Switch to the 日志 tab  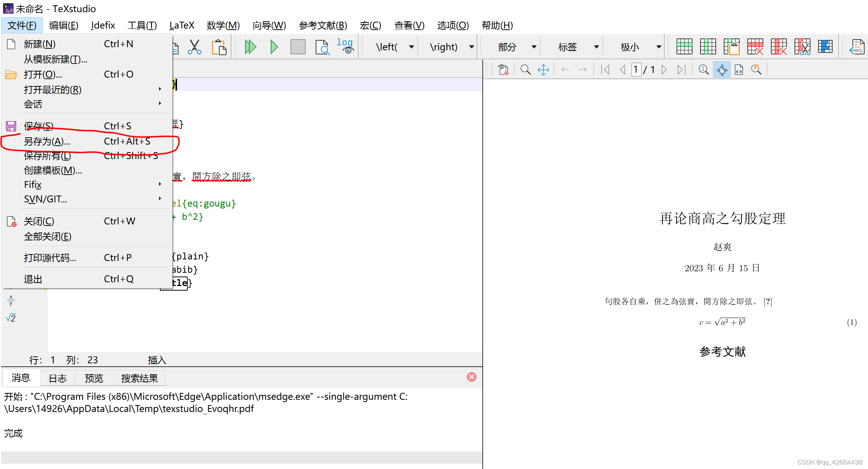[57, 378]
